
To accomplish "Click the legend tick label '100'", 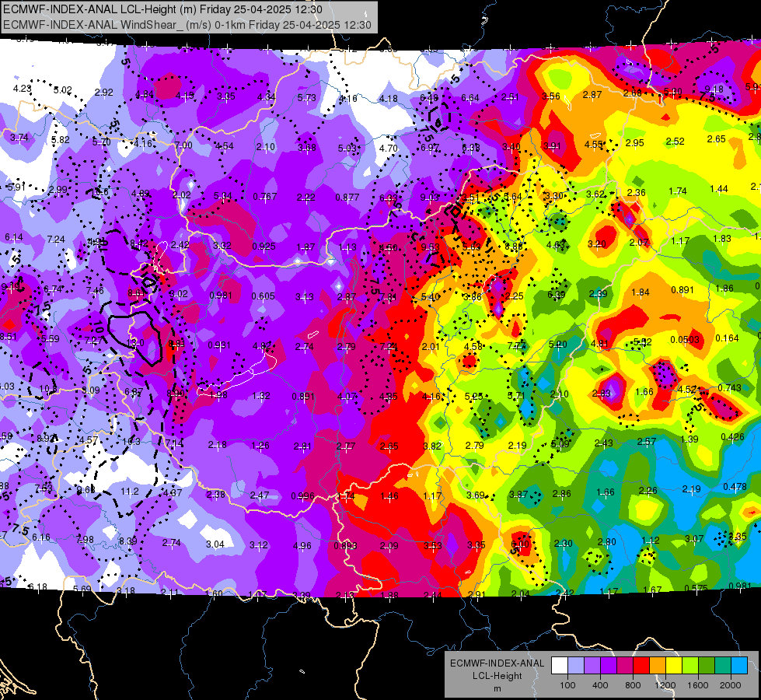I will click(567, 685).
